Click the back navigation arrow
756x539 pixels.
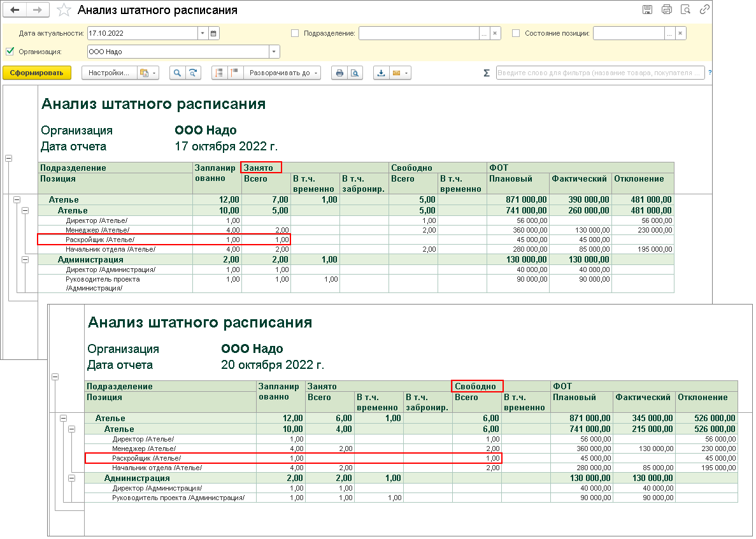pyautogui.click(x=15, y=10)
